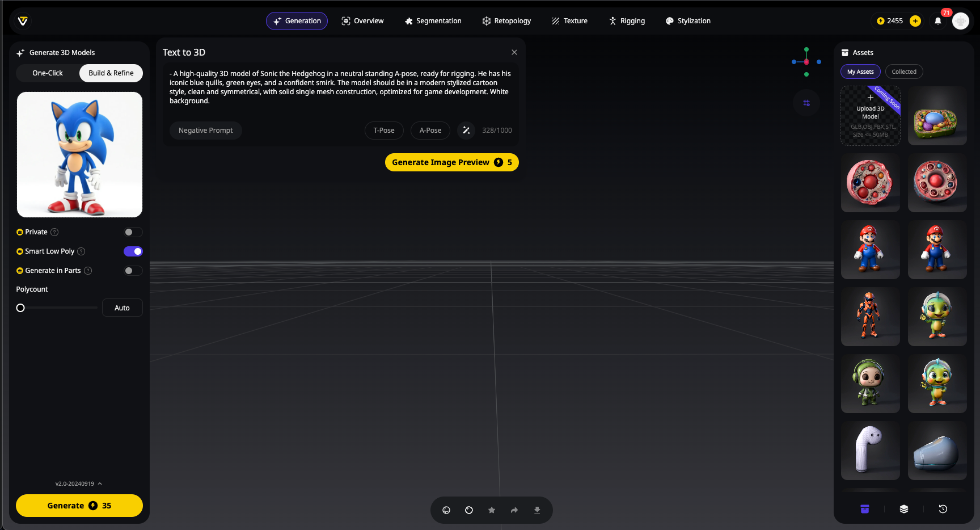The image size is (980, 530).
Task: Open the orange robot character asset
Action: tap(871, 317)
